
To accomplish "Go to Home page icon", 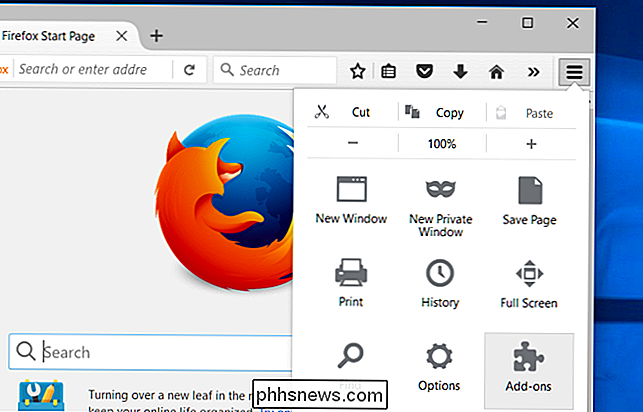I will [x=496, y=72].
